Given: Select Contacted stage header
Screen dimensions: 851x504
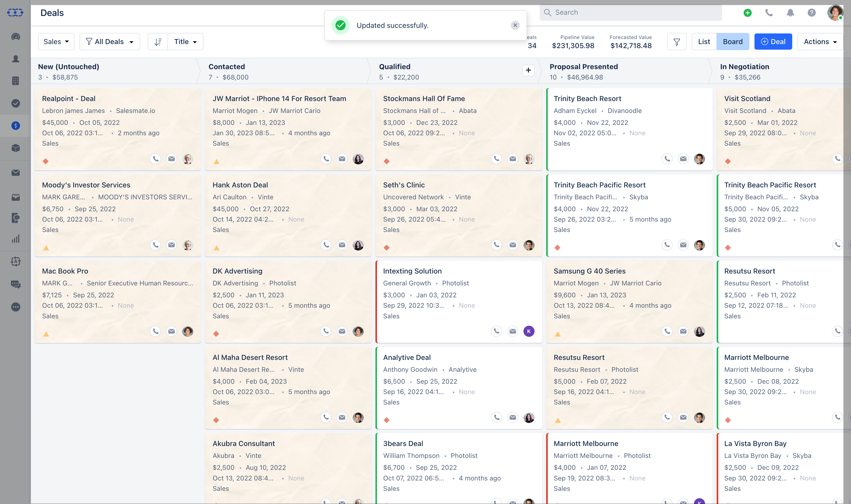Looking at the screenshot, I should click(226, 67).
